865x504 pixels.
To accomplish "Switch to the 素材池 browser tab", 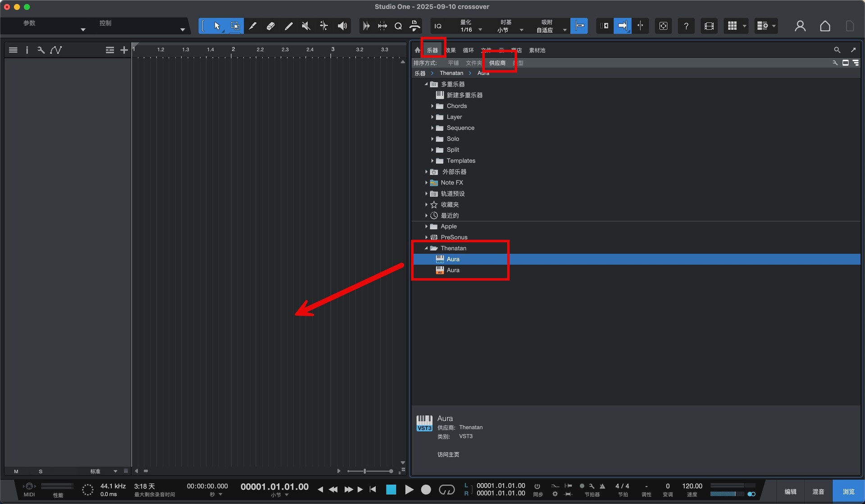I will (x=537, y=50).
